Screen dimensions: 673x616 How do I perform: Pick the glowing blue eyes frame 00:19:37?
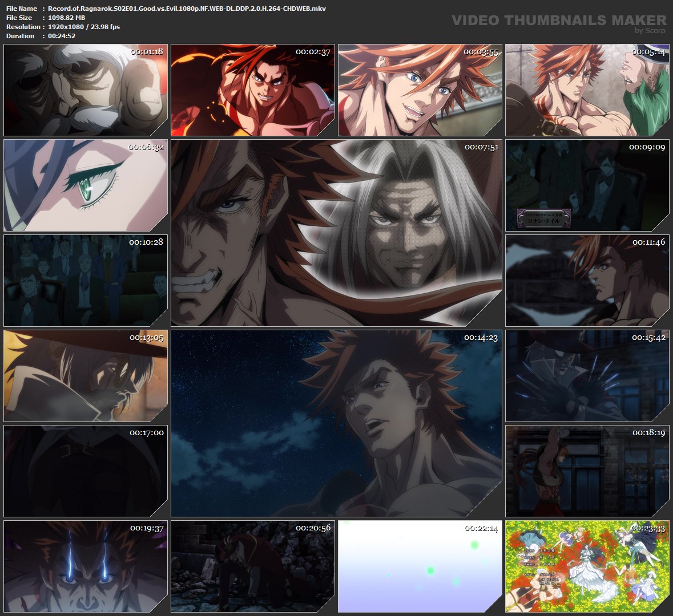pos(86,566)
